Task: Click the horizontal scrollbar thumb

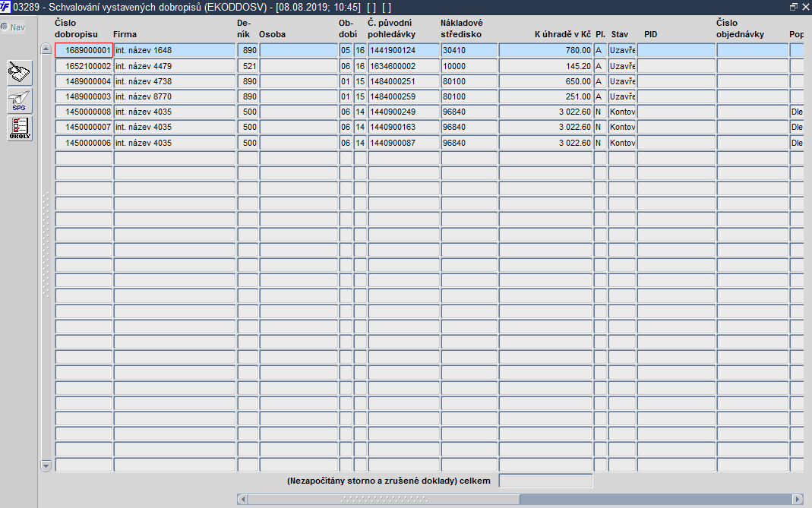Action: pos(384,499)
